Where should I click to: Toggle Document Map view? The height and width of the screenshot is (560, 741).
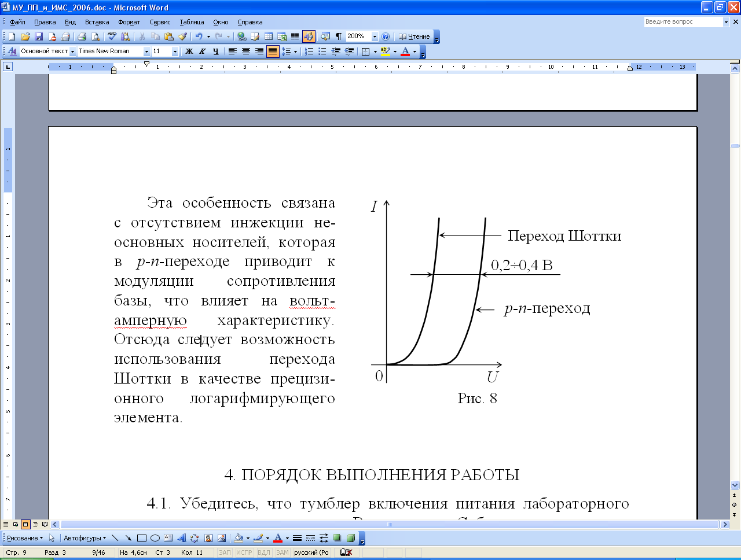pyautogui.click(x=325, y=36)
